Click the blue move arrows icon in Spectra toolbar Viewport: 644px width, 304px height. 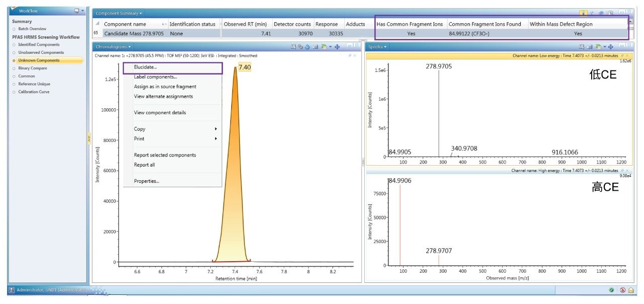tap(610, 46)
